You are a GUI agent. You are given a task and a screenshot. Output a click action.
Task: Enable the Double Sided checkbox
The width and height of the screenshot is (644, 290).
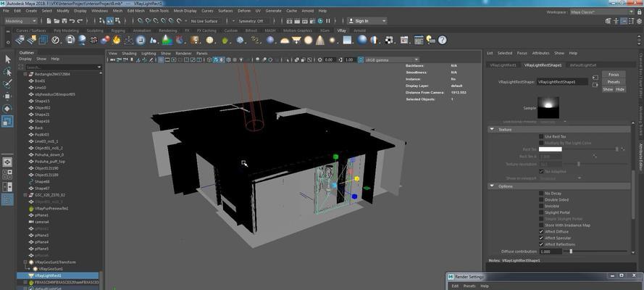[x=541, y=199]
